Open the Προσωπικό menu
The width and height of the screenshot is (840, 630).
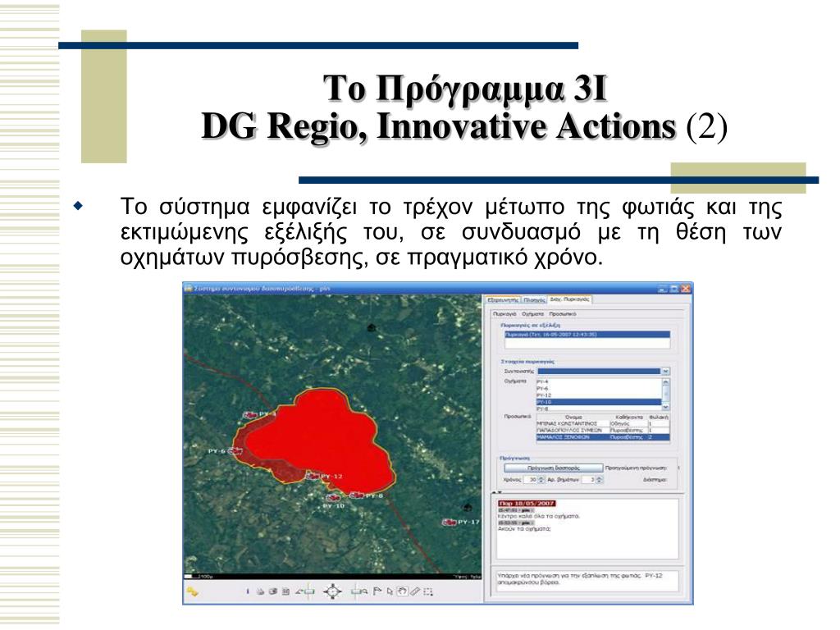pyautogui.click(x=563, y=314)
